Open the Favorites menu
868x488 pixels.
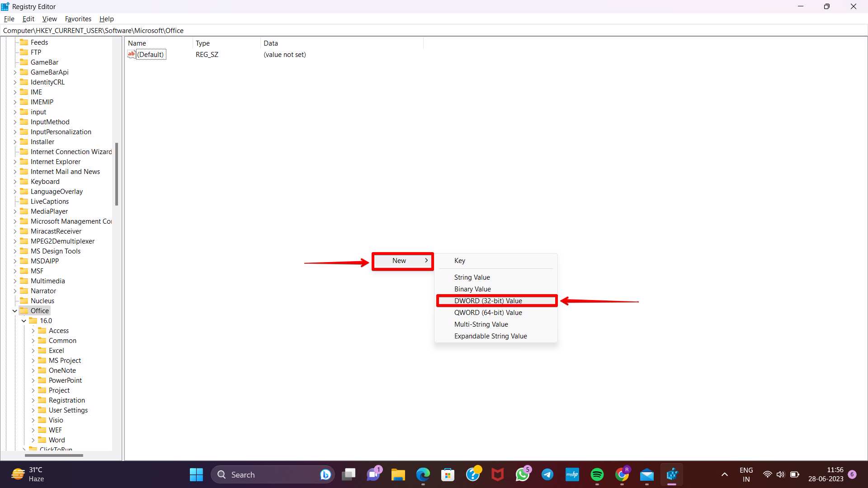click(78, 19)
